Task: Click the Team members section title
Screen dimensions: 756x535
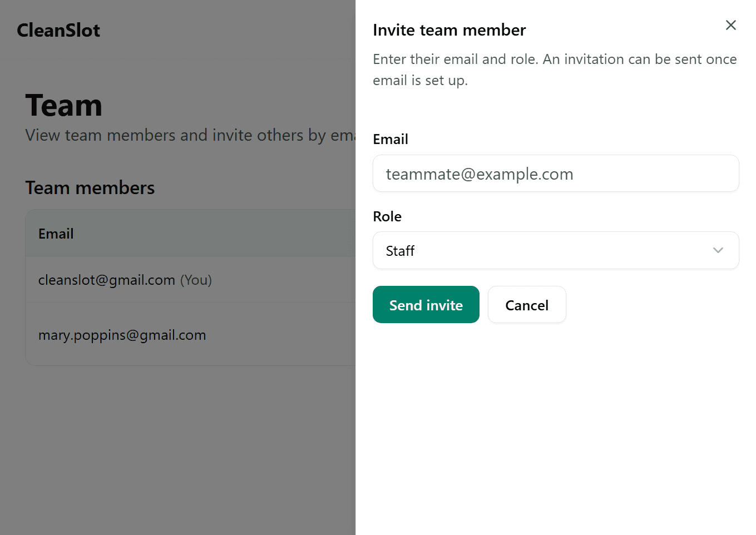Action: click(90, 188)
